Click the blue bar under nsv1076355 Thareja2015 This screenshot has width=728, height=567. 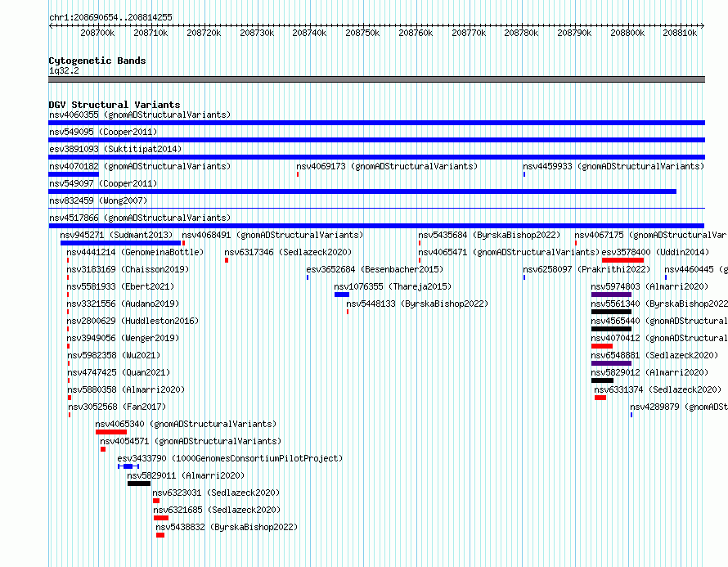pos(342,295)
